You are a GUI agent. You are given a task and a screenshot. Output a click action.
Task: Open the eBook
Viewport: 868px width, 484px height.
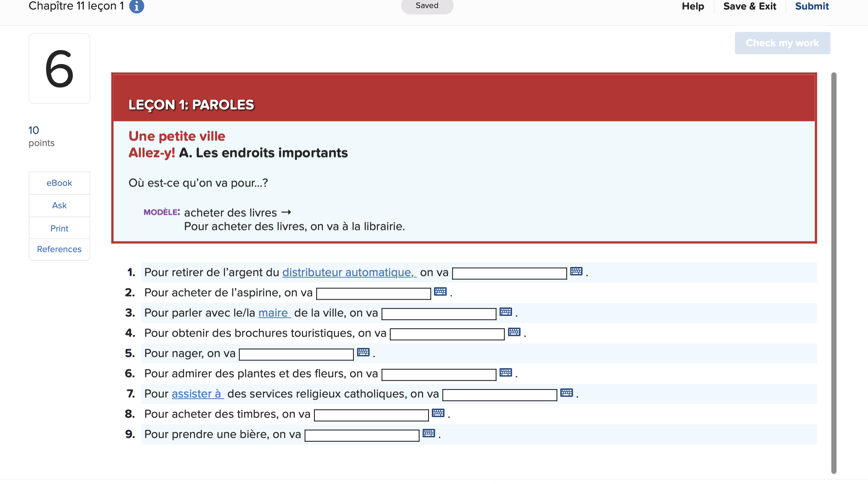click(x=59, y=183)
